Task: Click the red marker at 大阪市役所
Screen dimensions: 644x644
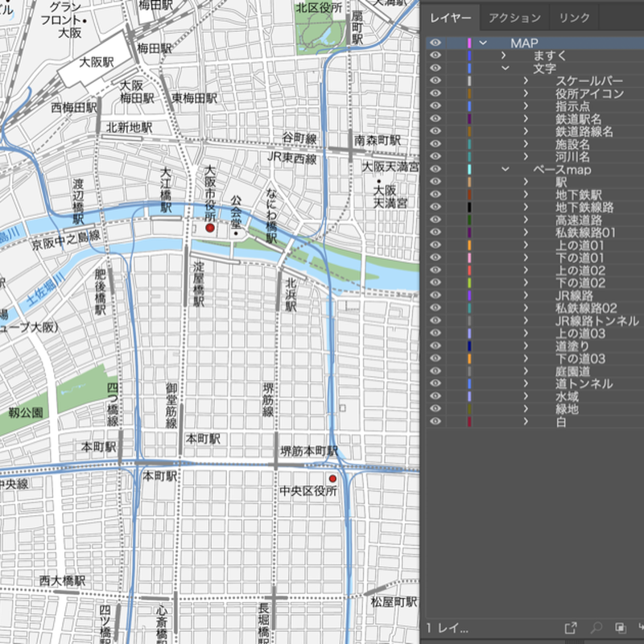Action: point(210,229)
